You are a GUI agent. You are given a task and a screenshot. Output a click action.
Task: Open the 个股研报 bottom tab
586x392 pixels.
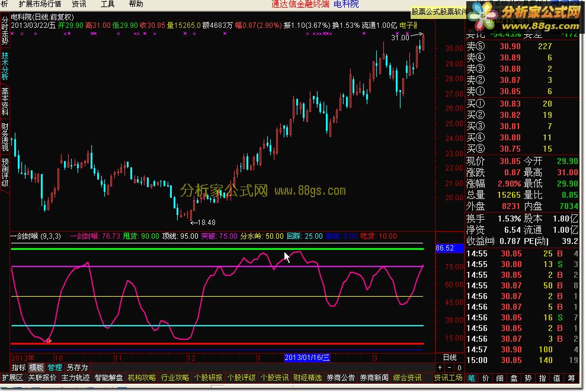(x=208, y=378)
